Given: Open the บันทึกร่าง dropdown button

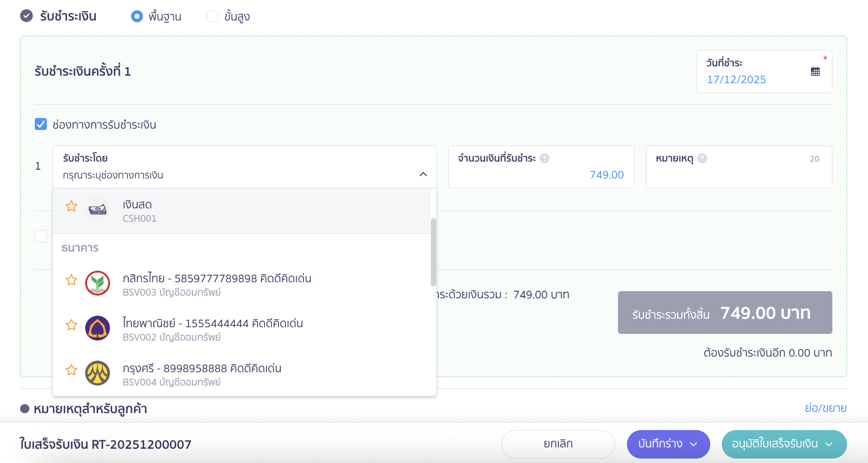Looking at the screenshot, I should click(668, 444).
